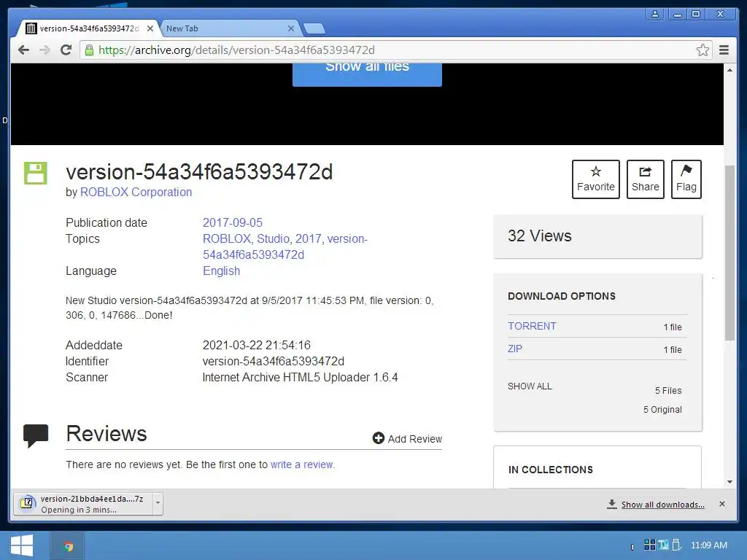This screenshot has width=747, height=560.
Task: Click the page scrollbar down arrow
Action: [729, 482]
